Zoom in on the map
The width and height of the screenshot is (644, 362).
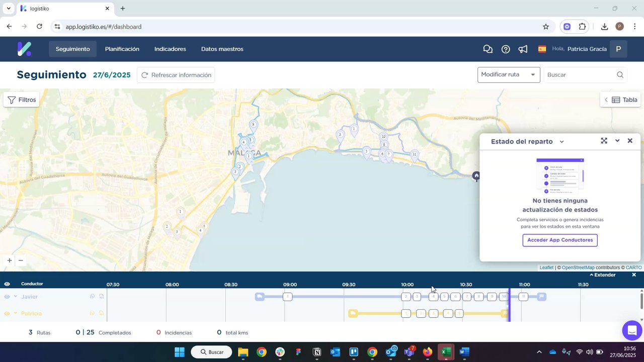(10, 260)
